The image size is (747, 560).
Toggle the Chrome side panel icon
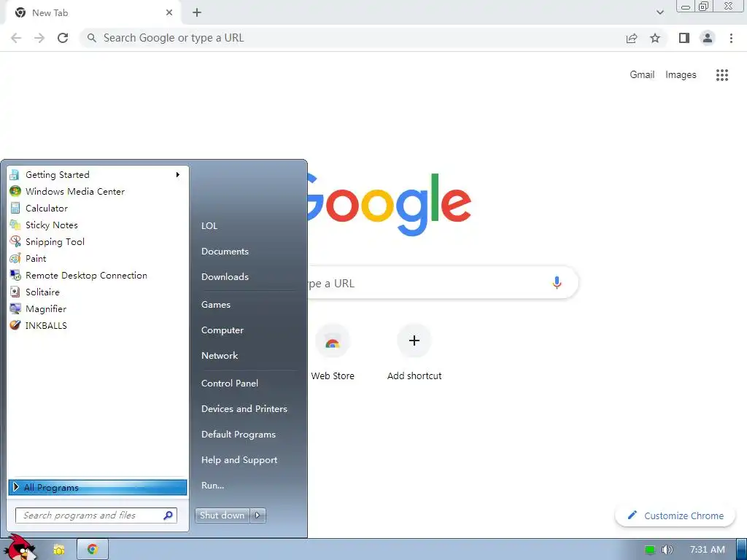click(x=684, y=38)
